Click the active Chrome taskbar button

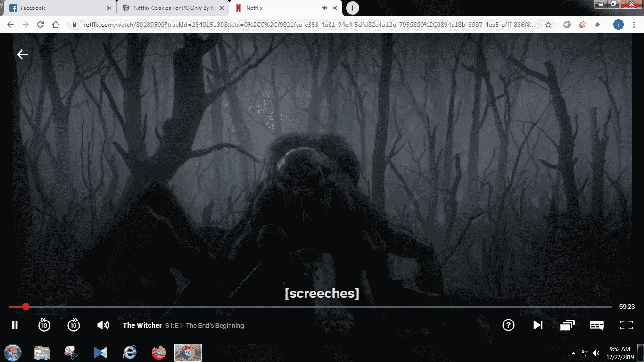(188, 353)
